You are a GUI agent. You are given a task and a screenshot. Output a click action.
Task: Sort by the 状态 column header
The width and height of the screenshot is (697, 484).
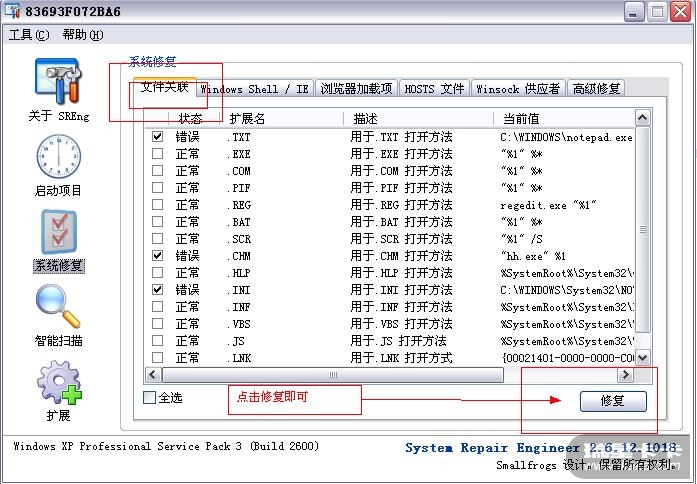pyautogui.click(x=195, y=119)
